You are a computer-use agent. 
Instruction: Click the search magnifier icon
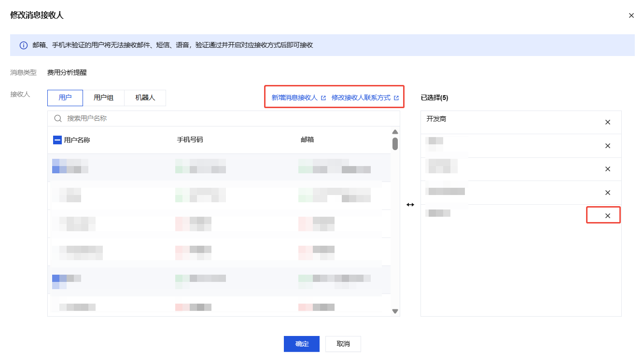coord(58,118)
